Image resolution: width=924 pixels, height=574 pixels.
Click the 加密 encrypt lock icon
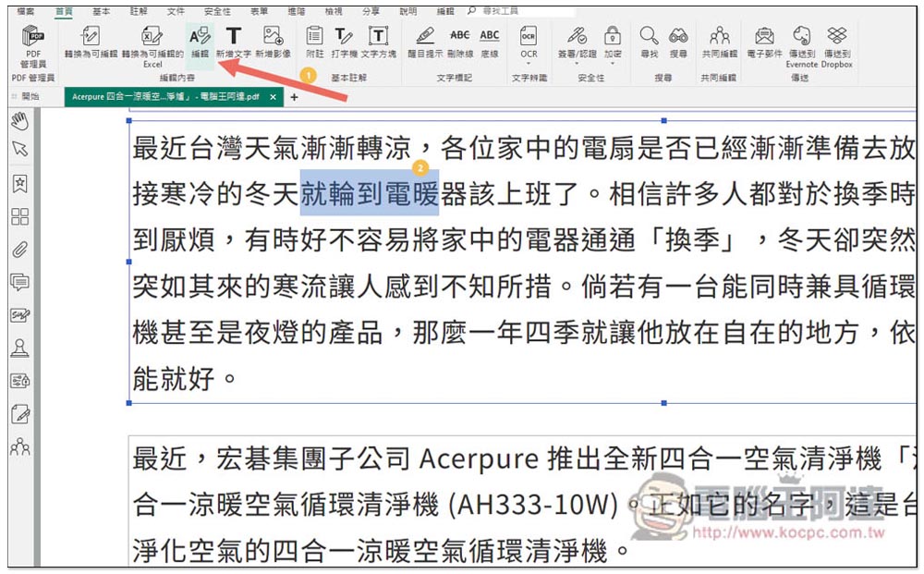click(613, 36)
